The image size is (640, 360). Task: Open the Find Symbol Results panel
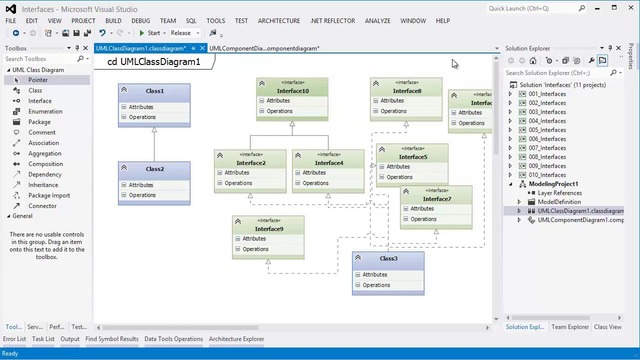coord(112,339)
